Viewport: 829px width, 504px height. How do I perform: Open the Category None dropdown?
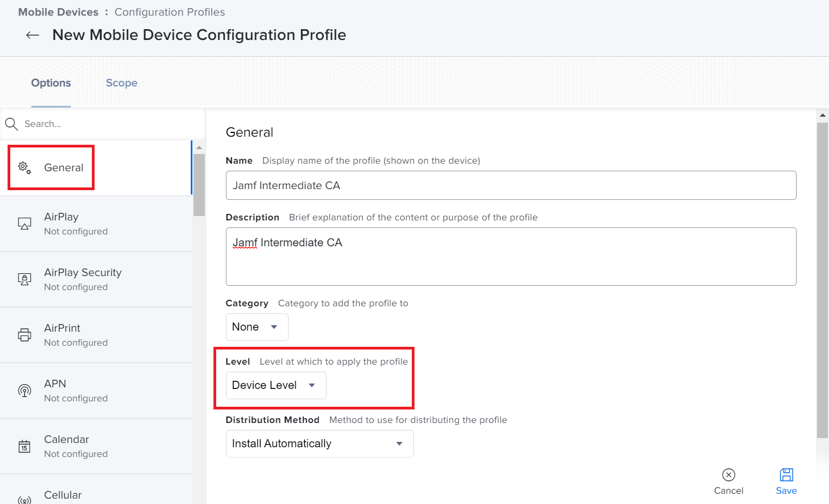[x=257, y=327]
